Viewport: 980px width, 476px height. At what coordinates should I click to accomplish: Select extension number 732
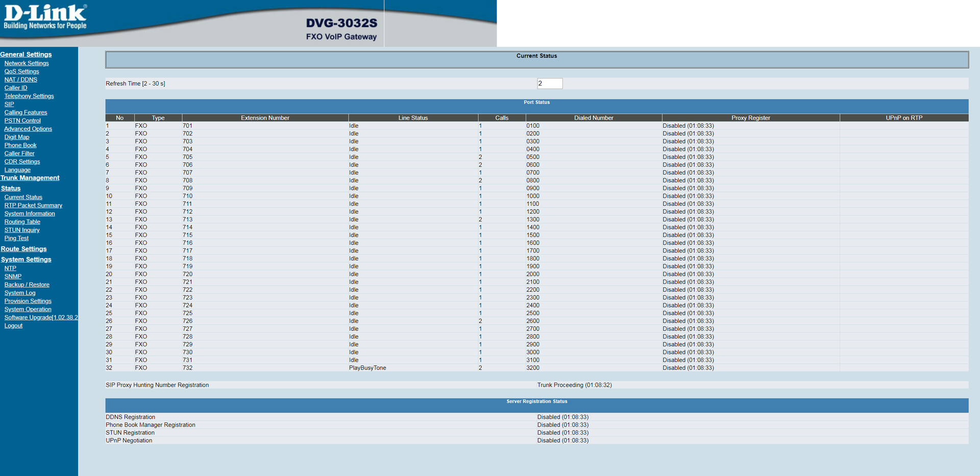tap(188, 368)
